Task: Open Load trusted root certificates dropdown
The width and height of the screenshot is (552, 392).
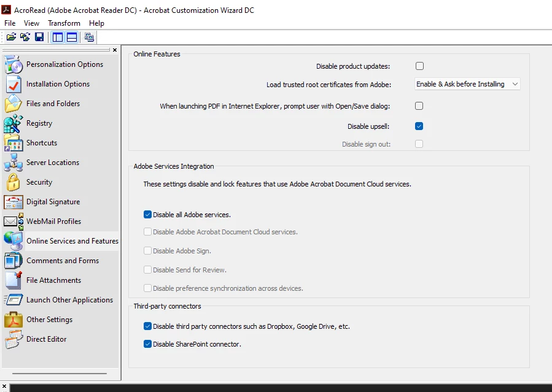Action: point(467,84)
